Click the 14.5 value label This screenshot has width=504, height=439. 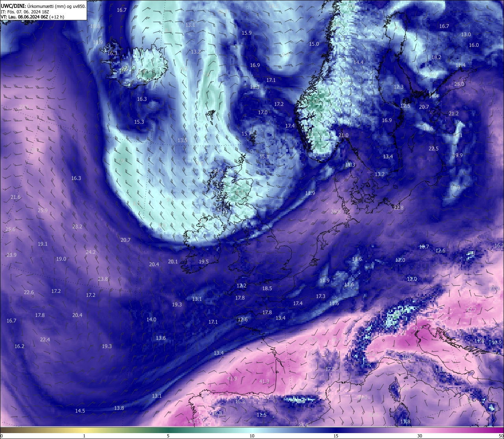tap(80, 411)
